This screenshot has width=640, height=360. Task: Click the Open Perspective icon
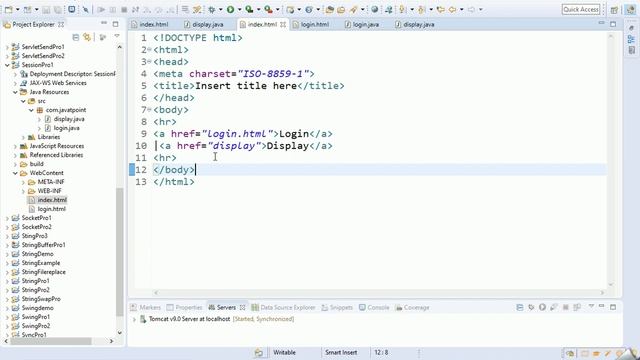click(614, 10)
